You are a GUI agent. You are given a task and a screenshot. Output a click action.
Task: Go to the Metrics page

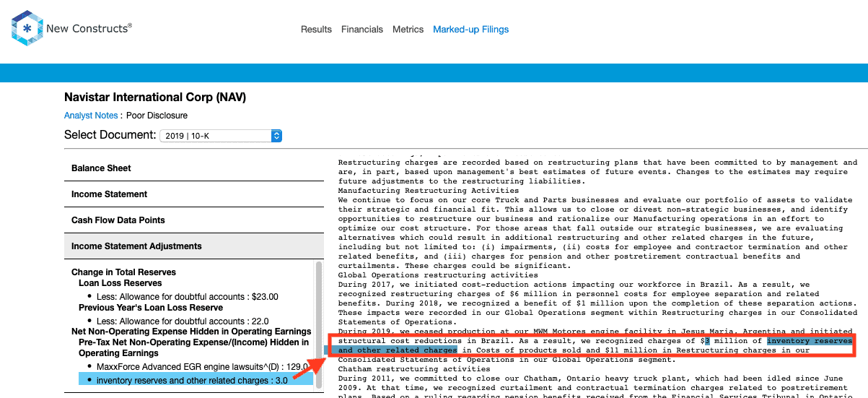[x=408, y=30]
